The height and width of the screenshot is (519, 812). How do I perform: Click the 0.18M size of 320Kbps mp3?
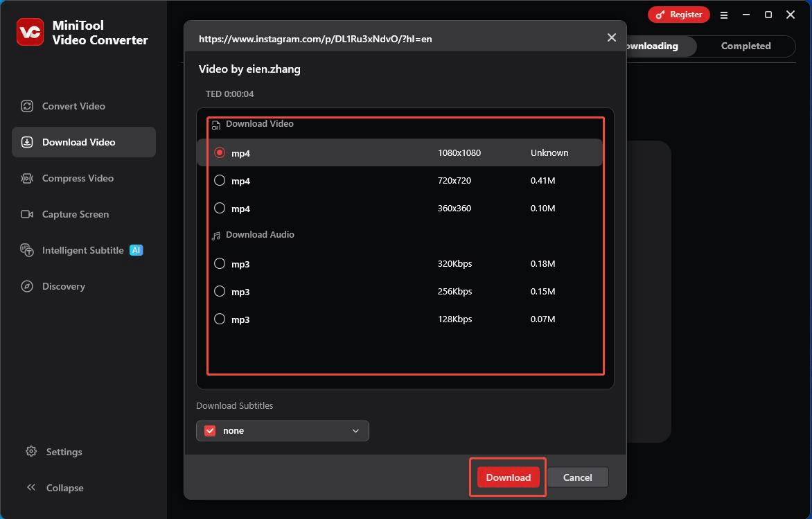click(542, 263)
